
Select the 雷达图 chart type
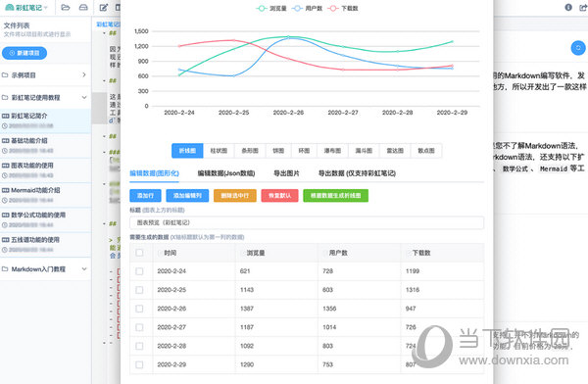pyautogui.click(x=395, y=151)
